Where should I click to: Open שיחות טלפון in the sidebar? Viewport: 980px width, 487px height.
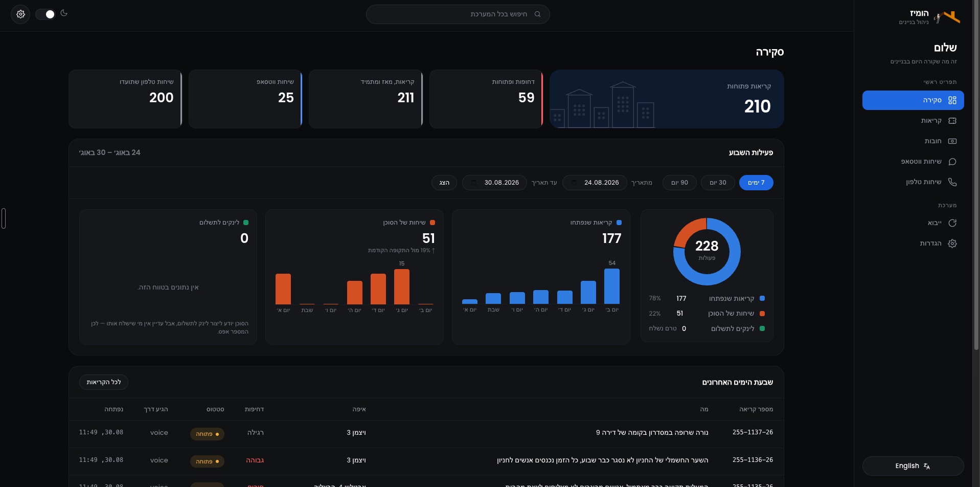coord(913,182)
